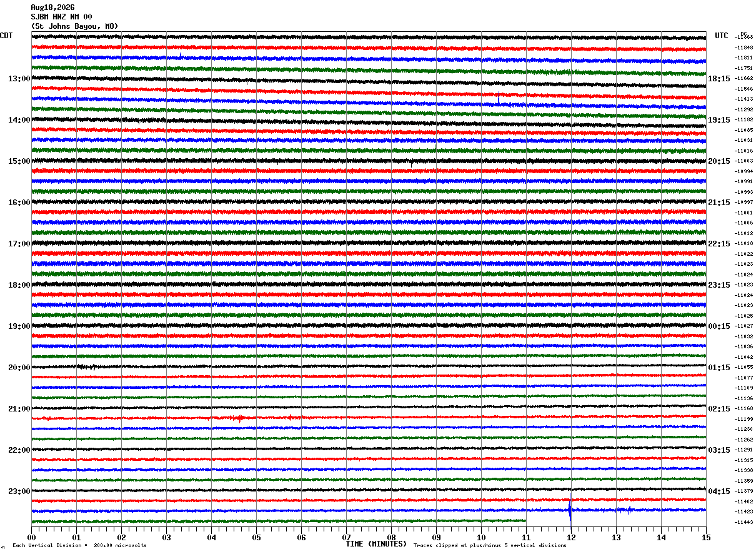Screen dimensions: 756x554
Task: Click the '04:15' UTC time label
Action: (719, 491)
